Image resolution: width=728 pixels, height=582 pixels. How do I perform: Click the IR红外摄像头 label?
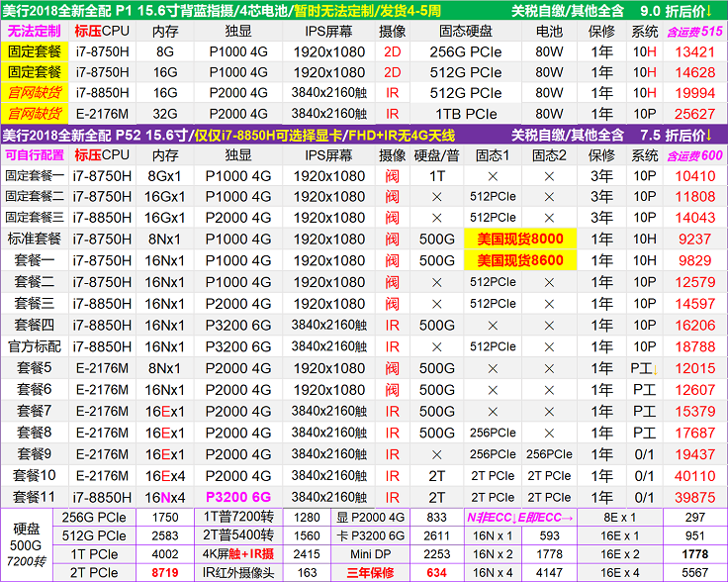click(238, 573)
